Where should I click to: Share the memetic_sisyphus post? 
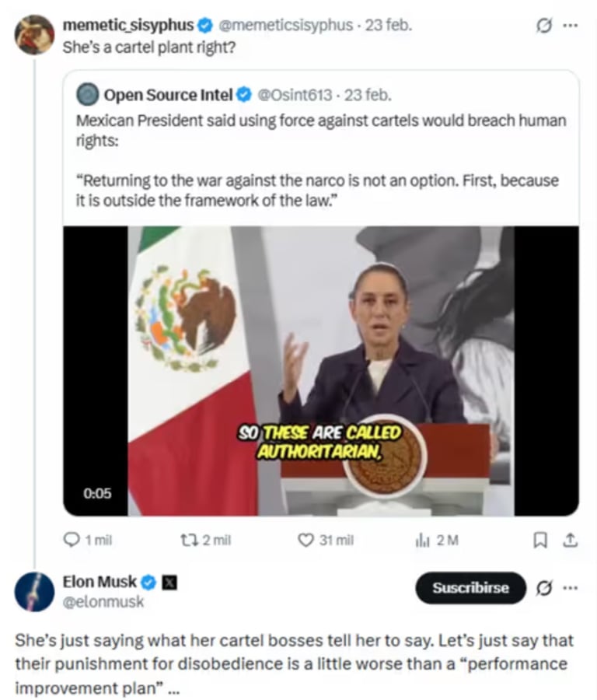[569, 540]
